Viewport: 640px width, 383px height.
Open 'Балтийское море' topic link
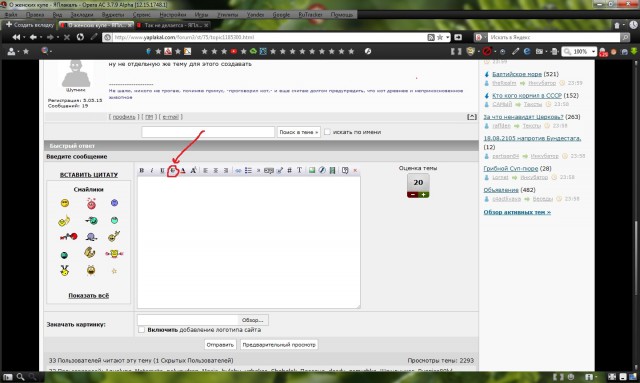517,74
